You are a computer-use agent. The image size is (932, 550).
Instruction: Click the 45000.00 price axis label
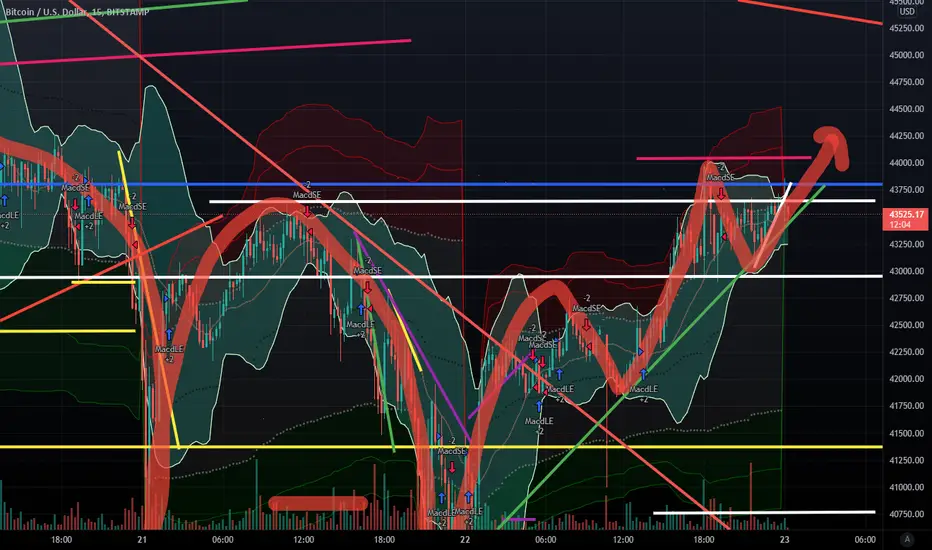[906, 55]
